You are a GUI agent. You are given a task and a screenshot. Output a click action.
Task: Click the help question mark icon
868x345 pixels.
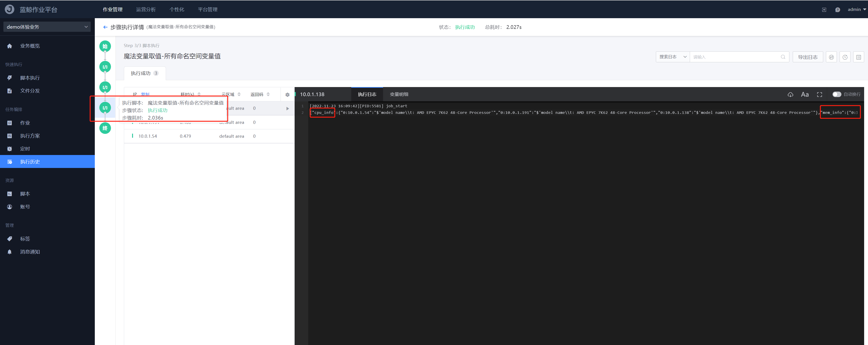click(x=837, y=10)
